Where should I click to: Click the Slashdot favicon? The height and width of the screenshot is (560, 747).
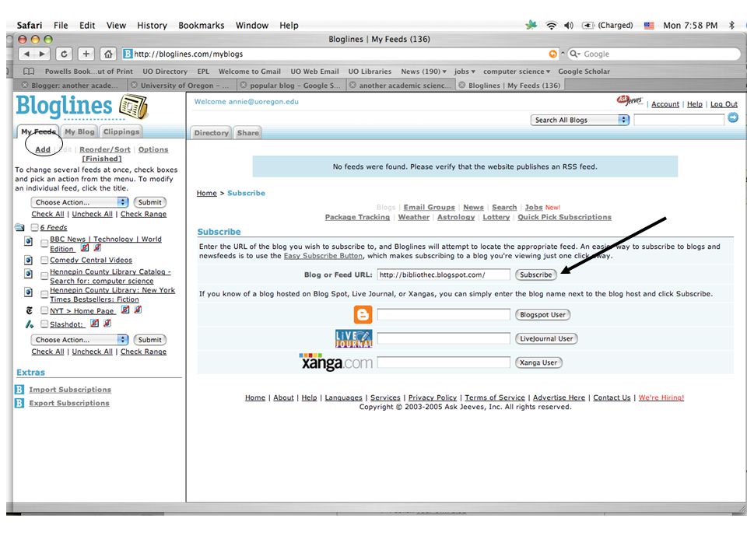click(x=30, y=324)
